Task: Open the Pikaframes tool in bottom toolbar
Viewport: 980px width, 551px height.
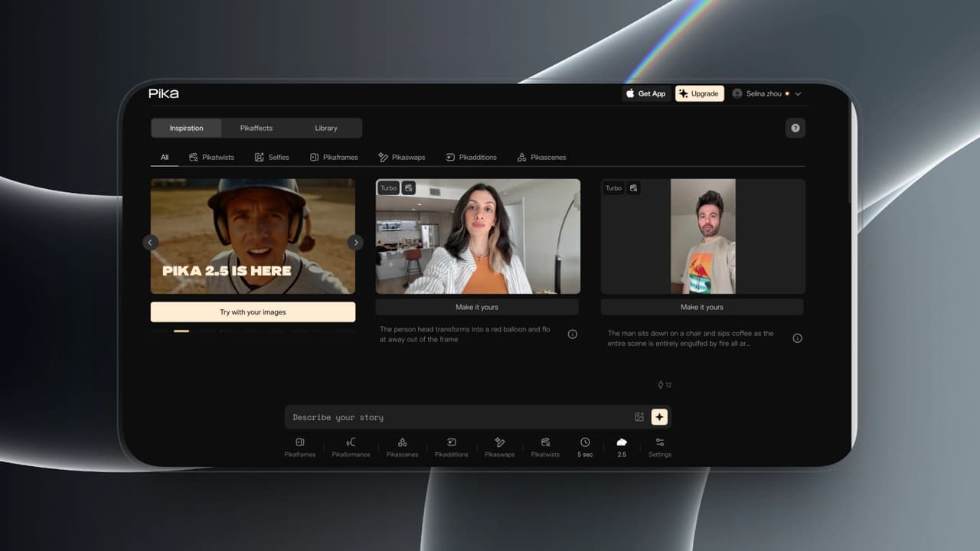Action: pyautogui.click(x=299, y=447)
